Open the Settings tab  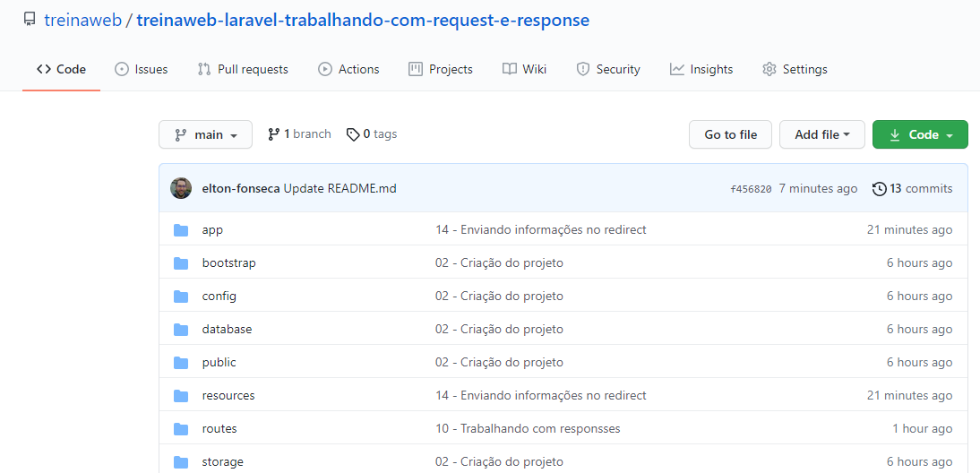pos(795,69)
